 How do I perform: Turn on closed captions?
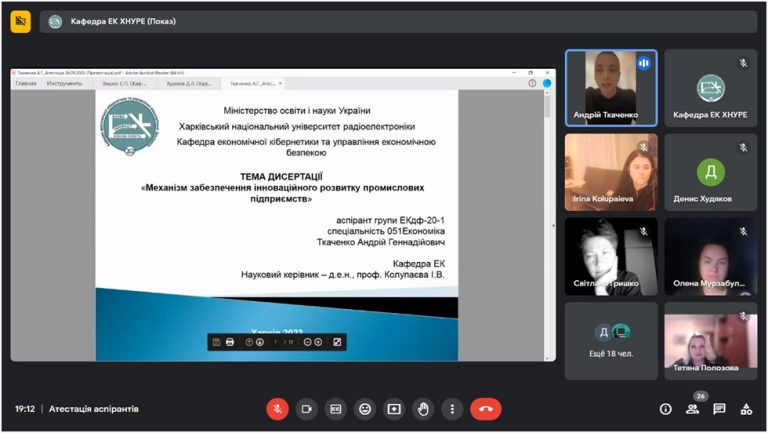pyautogui.click(x=336, y=409)
